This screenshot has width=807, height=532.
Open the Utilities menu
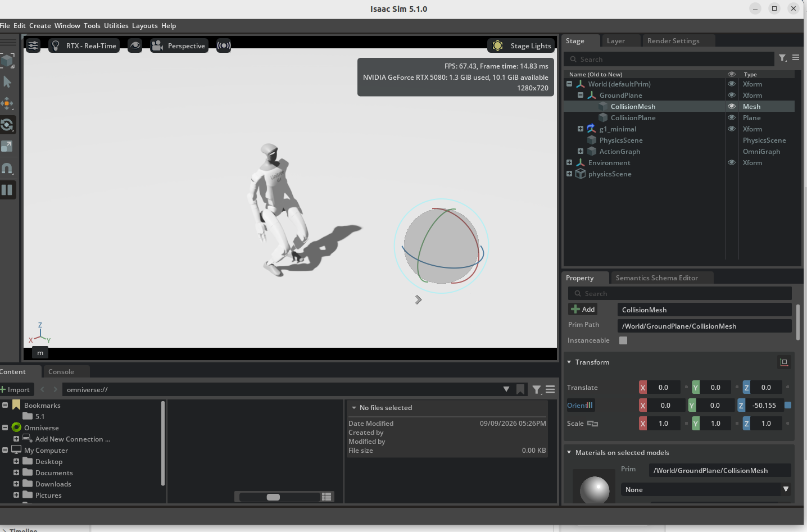(x=116, y=26)
